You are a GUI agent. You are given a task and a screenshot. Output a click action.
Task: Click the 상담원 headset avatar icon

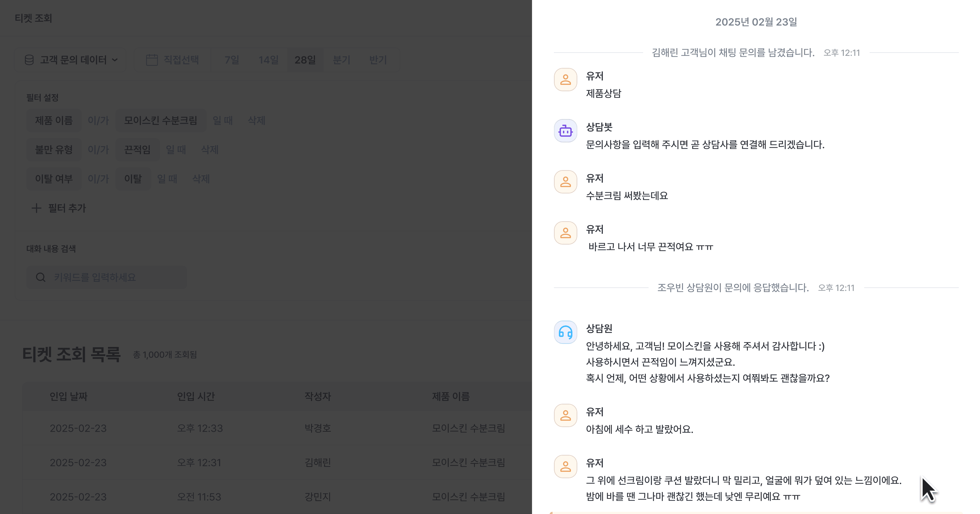pos(565,332)
